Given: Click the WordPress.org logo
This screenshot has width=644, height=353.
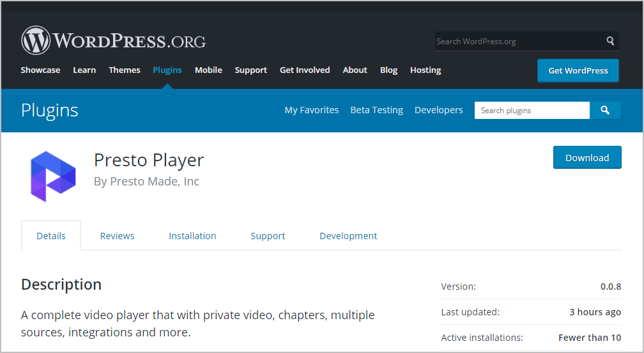Looking at the screenshot, I should [x=113, y=40].
